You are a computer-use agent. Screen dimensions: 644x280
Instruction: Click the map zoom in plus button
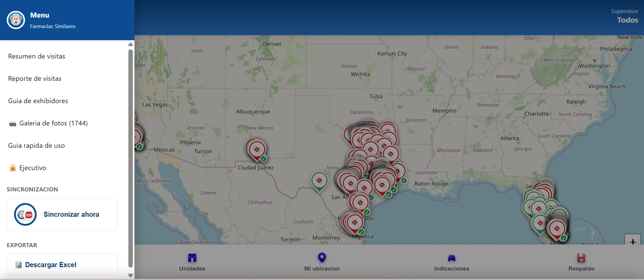tap(633, 241)
